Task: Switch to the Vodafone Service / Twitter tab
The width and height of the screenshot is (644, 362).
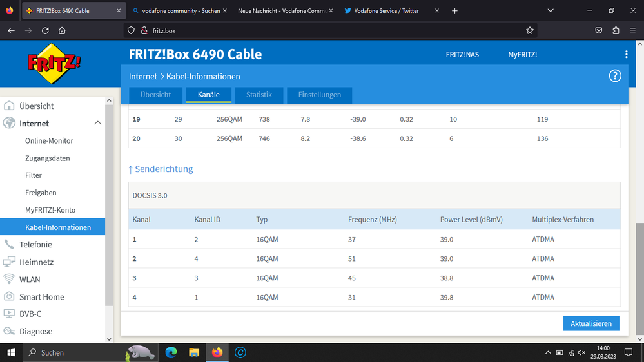Action: 391,11
